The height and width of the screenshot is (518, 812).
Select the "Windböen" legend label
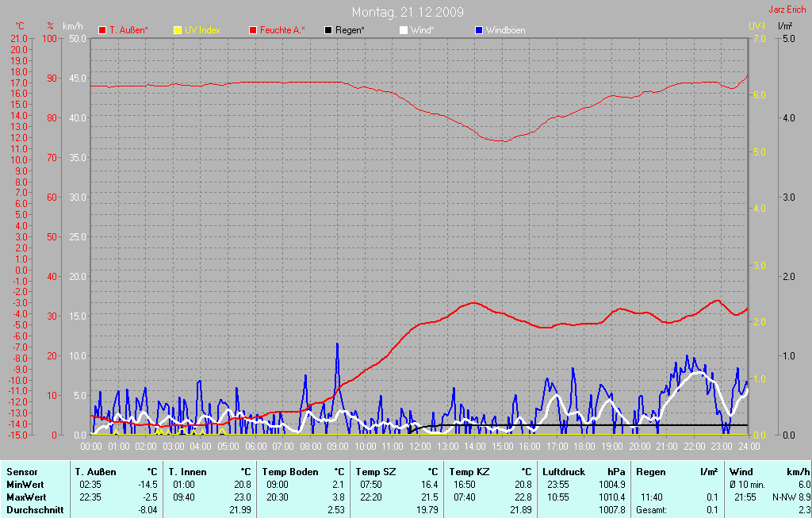505,30
